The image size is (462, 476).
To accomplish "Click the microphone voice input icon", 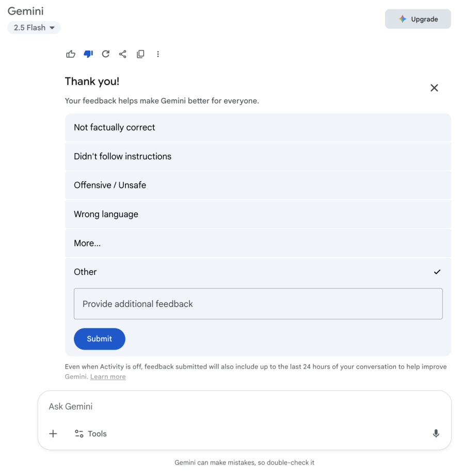I will (436, 433).
